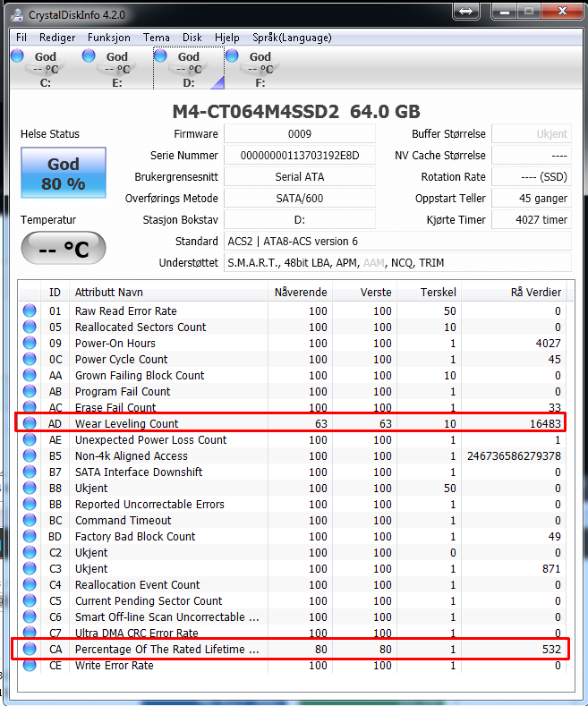Click the Kjørte Timer value 4027 timer

(x=532, y=220)
